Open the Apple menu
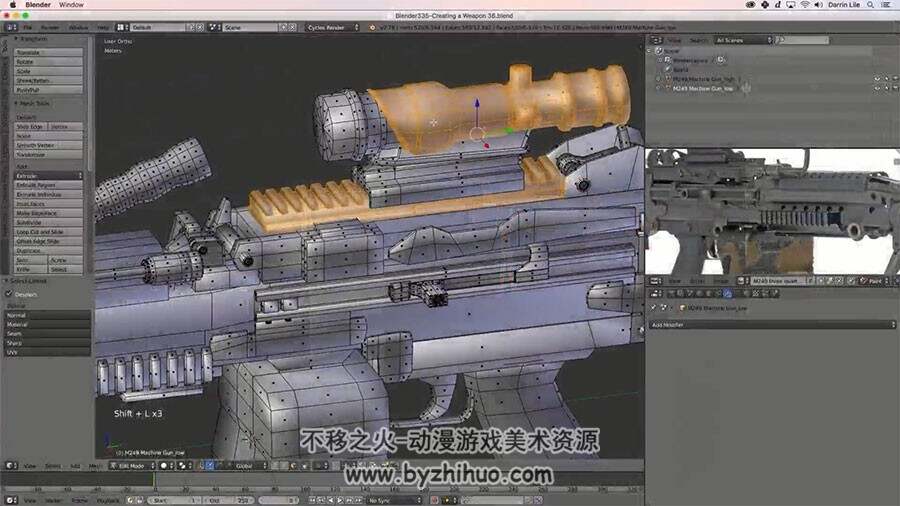The height and width of the screenshot is (506, 900). click(x=12, y=5)
